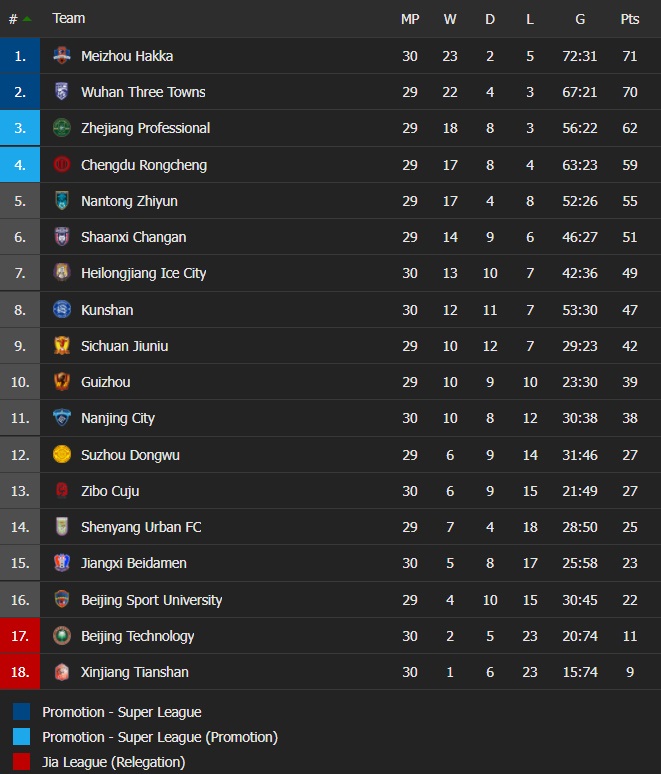Click the Wuhan Three Towns team logo
This screenshot has height=774, width=661.
click(62, 92)
